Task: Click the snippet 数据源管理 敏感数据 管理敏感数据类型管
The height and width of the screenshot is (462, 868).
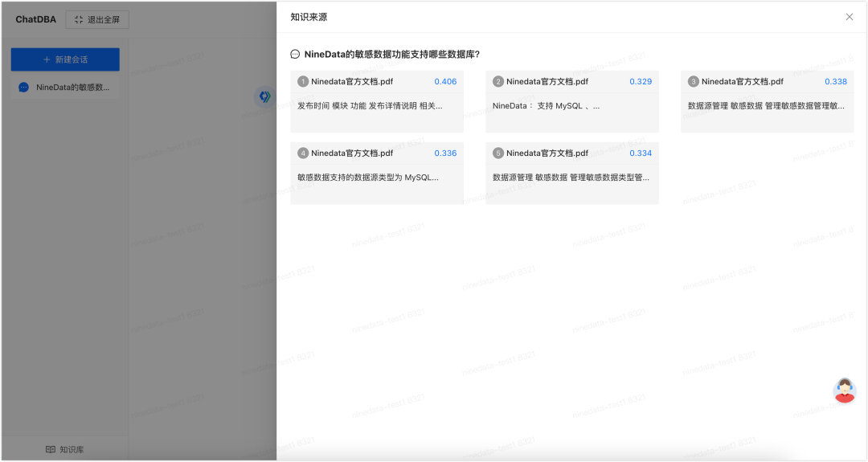Action: pos(571,178)
